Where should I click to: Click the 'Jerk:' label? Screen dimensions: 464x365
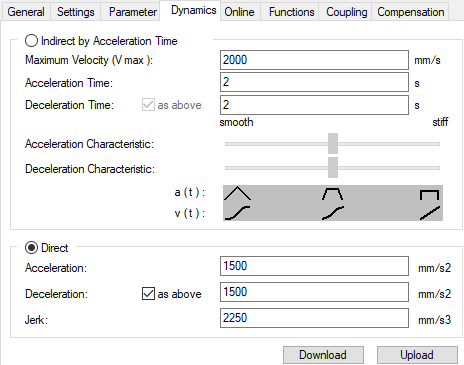pyautogui.click(x=36, y=320)
